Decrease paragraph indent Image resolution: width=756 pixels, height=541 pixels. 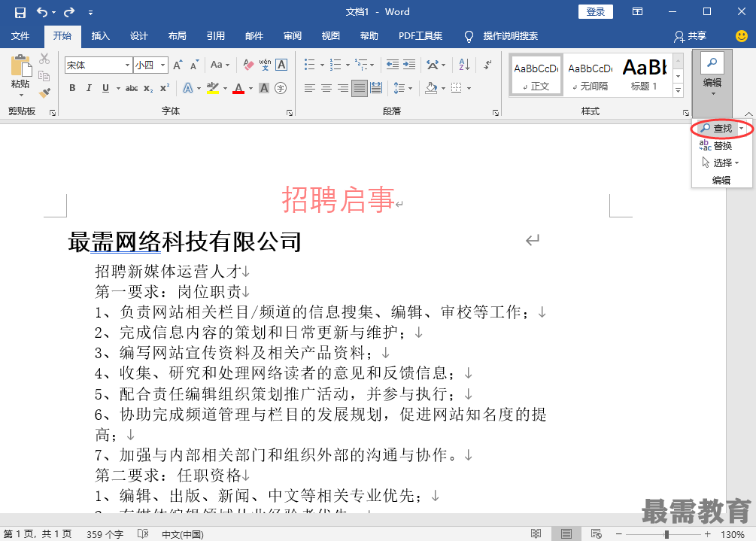click(x=393, y=65)
